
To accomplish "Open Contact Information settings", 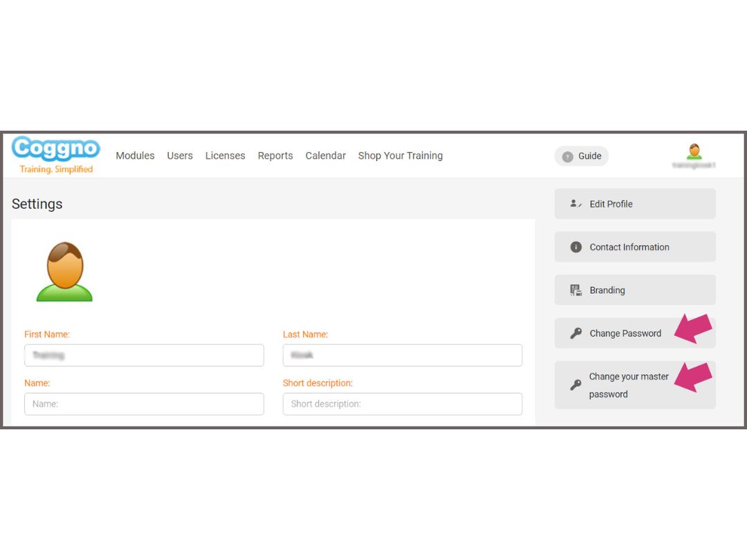I will pos(635,247).
